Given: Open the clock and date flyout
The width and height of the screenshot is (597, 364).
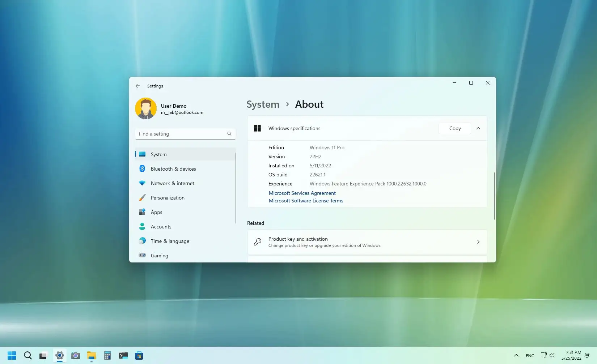Looking at the screenshot, I should point(571,355).
